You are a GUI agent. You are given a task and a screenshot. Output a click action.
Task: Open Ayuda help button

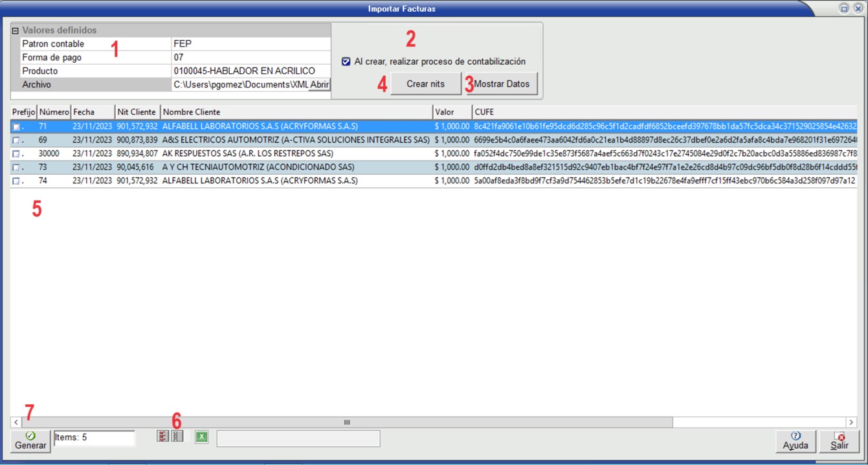tap(795, 441)
